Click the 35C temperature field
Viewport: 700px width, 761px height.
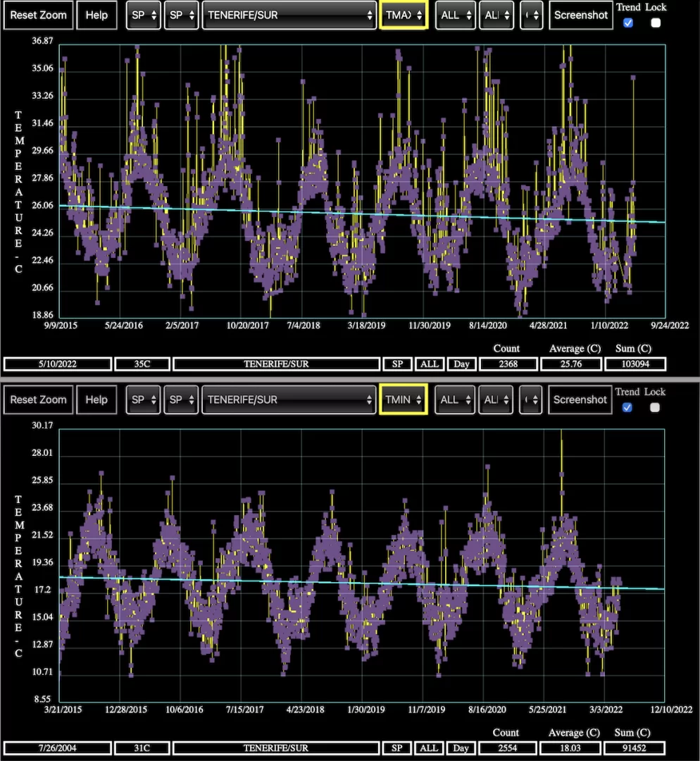coord(142,364)
